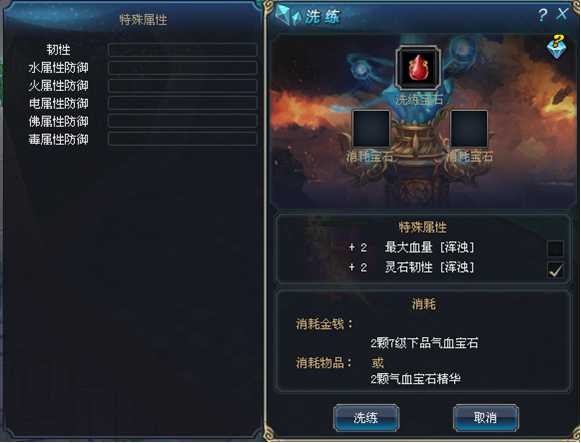Click the 韧性 value field

(183, 50)
